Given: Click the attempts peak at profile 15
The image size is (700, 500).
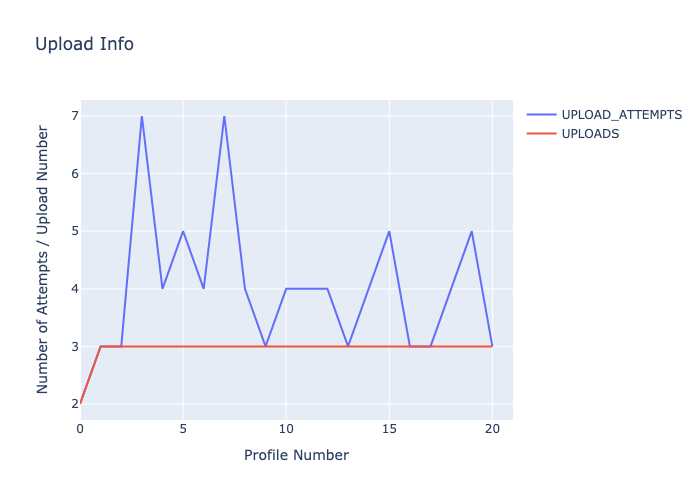Looking at the screenshot, I should point(389,231).
